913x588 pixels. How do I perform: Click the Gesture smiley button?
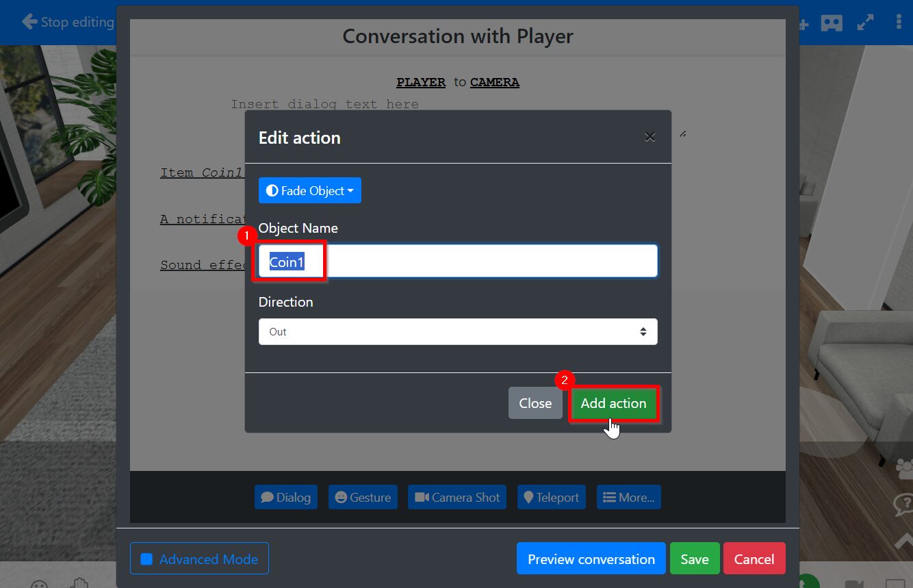(363, 498)
